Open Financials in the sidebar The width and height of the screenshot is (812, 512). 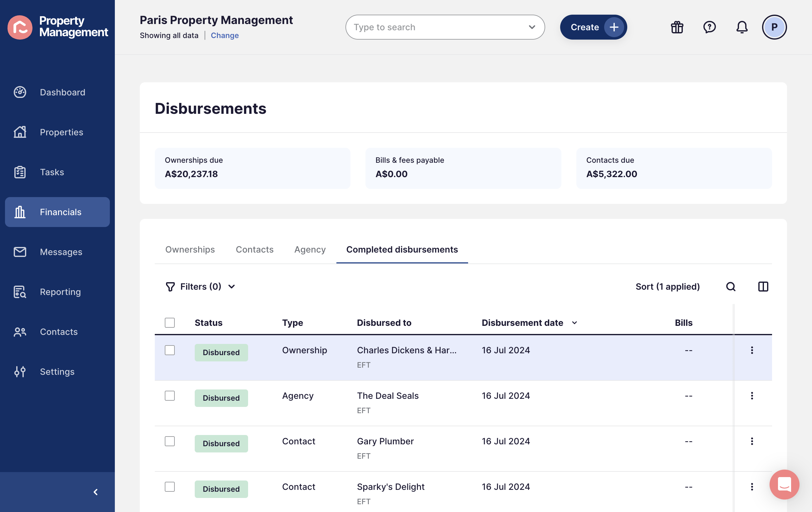[x=57, y=212]
